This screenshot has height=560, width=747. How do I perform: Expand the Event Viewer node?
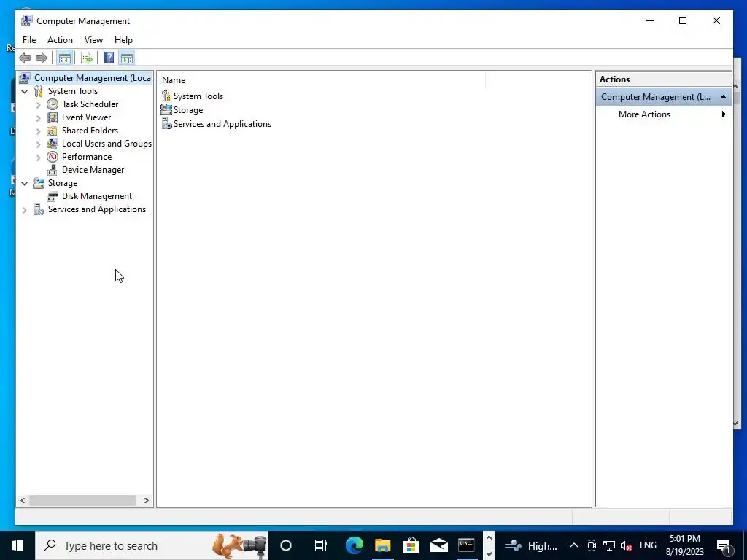click(x=39, y=117)
